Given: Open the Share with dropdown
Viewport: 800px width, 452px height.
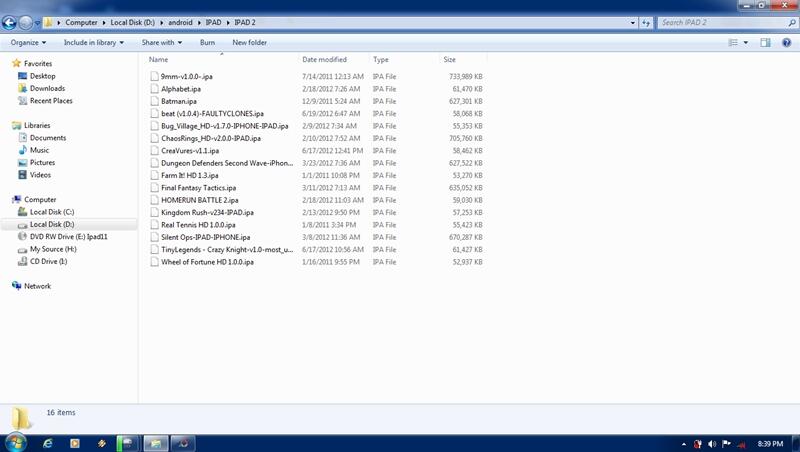Looking at the screenshot, I should tap(161, 42).
